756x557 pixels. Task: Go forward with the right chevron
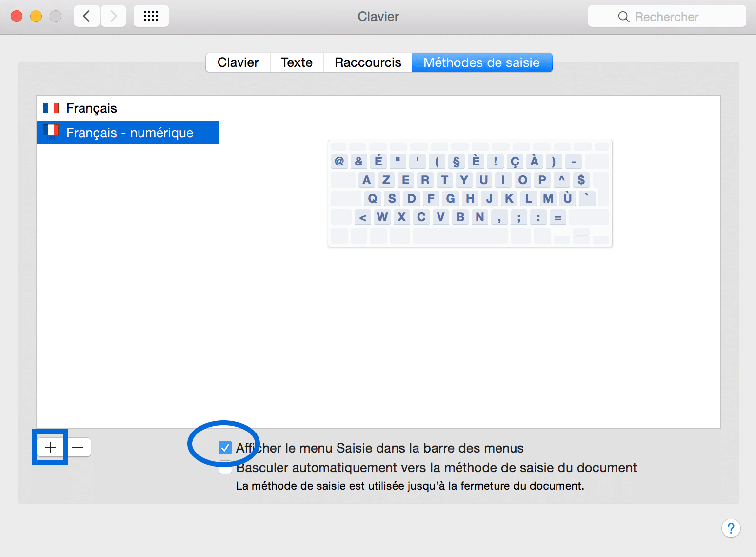tap(114, 17)
